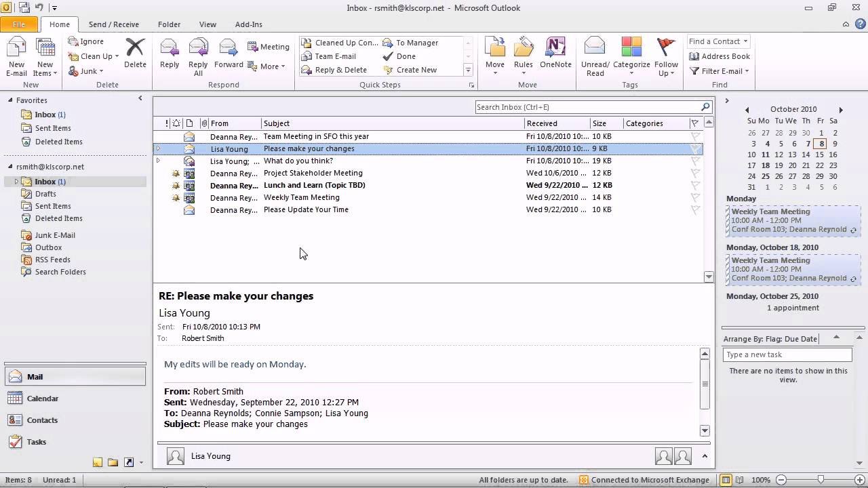The width and height of the screenshot is (868, 488).
Task: Toggle flag for Please Update Your Time
Action: click(695, 210)
